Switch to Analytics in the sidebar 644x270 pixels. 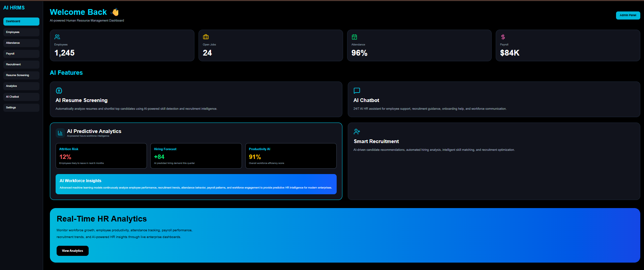(x=21, y=86)
